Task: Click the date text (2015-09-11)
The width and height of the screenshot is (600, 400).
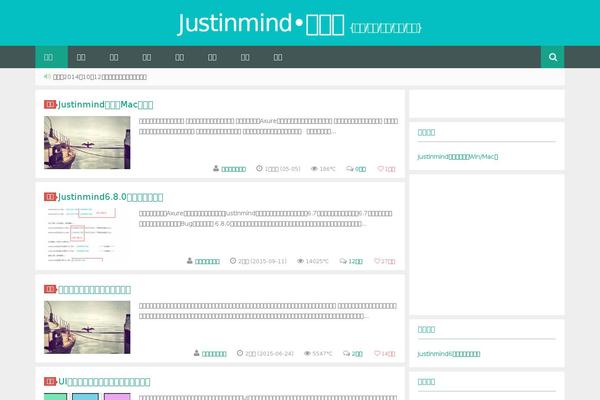Action: click(x=268, y=261)
